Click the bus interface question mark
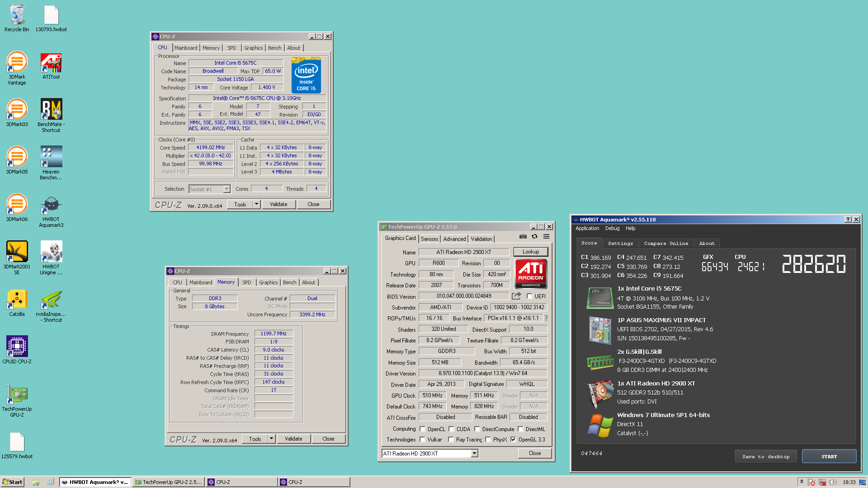The width and height of the screenshot is (868, 488). coord(546,318)
